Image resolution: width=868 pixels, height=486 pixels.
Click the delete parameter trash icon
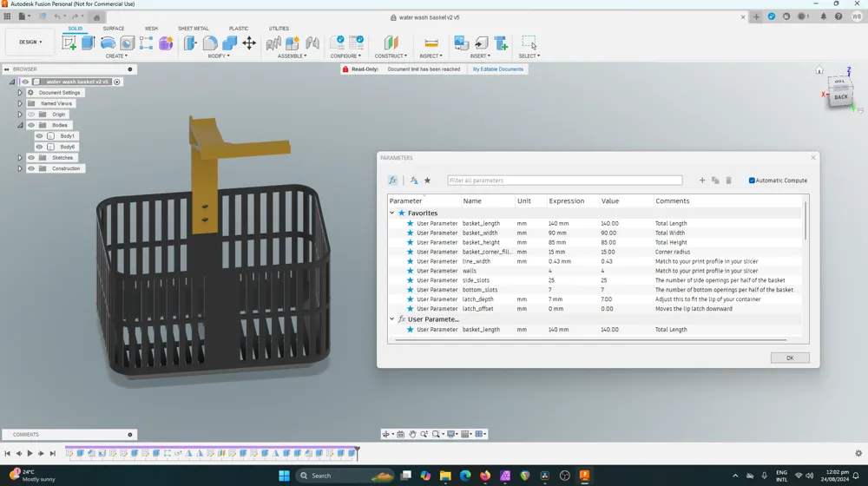tap(728, 181)
